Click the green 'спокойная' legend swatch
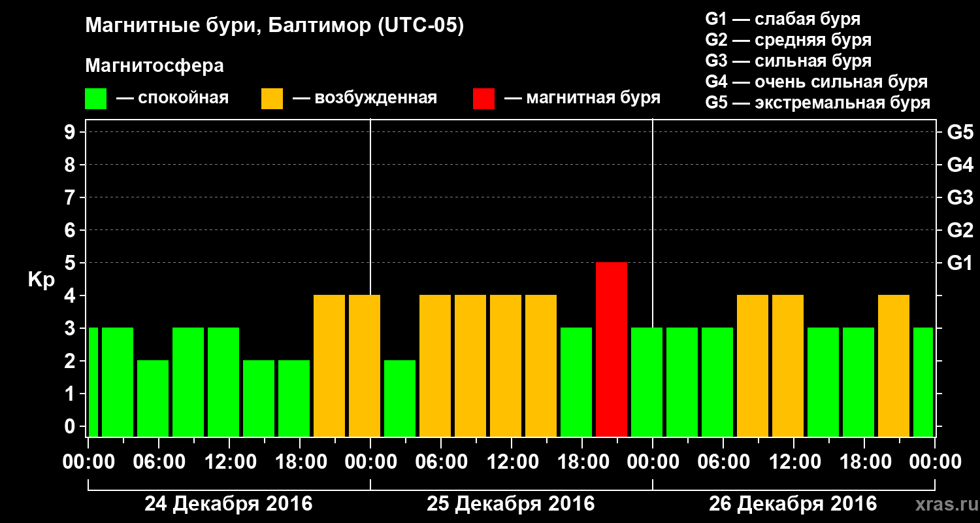The height and width of the screenshot is (523, 980). point(96,99)
